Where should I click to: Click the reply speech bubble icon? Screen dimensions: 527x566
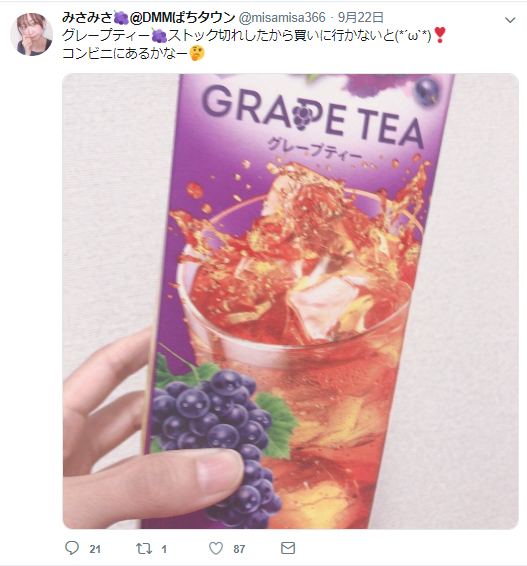[x=71, y=548]
